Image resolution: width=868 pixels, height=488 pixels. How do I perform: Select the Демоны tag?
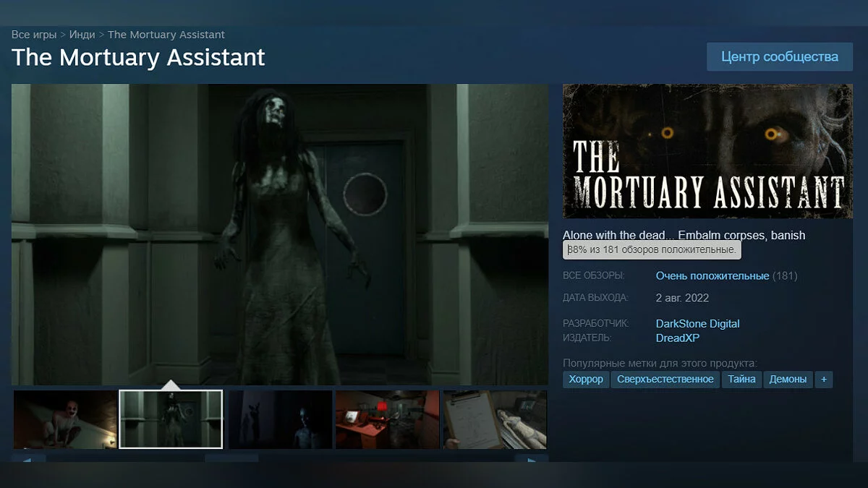point(788,380)
